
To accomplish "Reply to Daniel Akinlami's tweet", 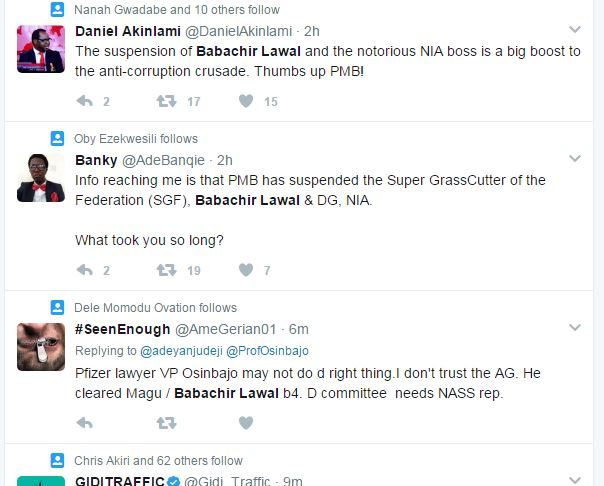I will click(x=85, y=101).
